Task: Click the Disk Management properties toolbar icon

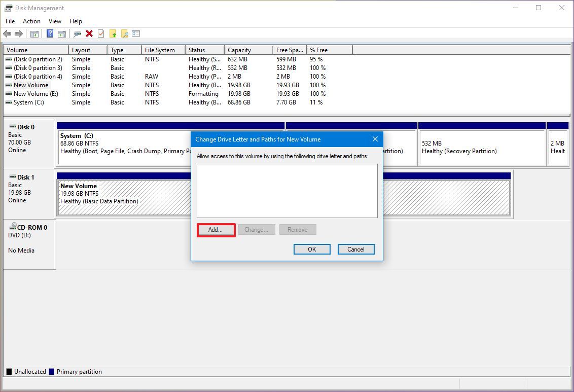Action: [77, 33]
